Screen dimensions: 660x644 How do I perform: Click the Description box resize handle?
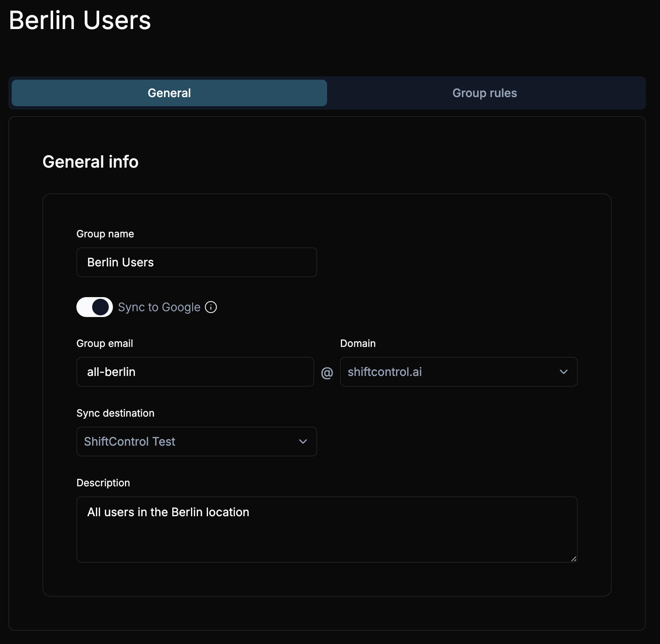(573, 559)
